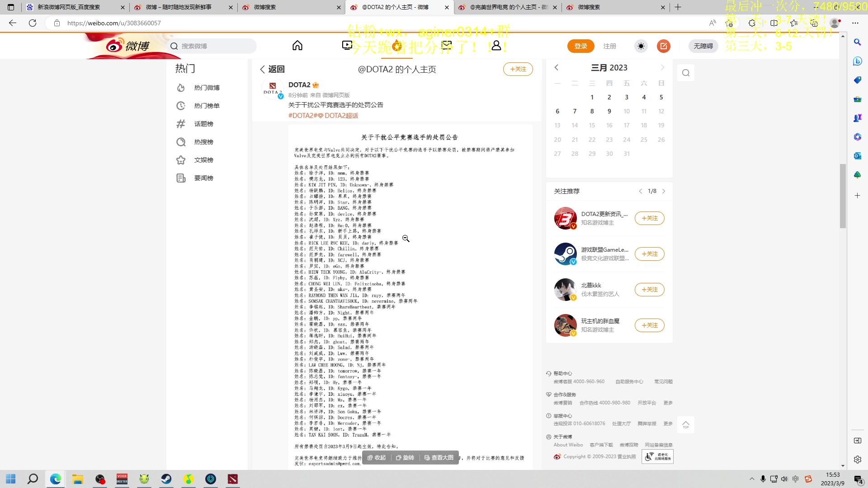Image resolution: width=868 pixels, height=488 pixels.
Task: Open Steam from the taskbar
Action: [x=166, y=479]
